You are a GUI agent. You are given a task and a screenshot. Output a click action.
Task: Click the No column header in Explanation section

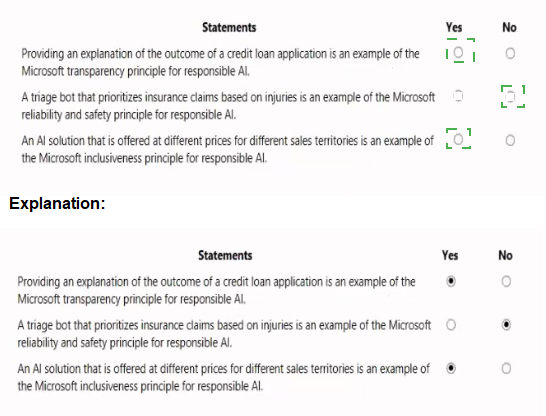[x=505, y=256]
